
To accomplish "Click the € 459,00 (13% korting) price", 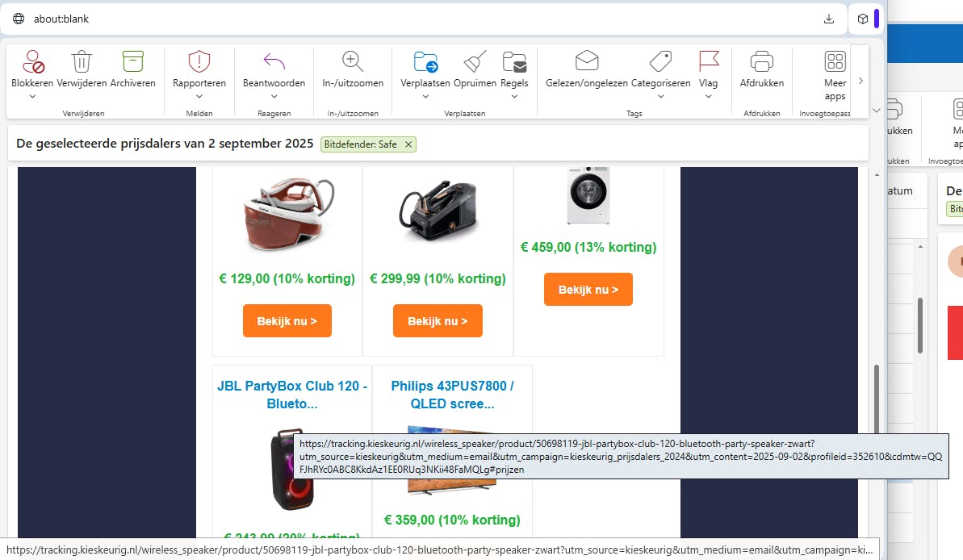I will pyautogui.click(x=588, y=247).
